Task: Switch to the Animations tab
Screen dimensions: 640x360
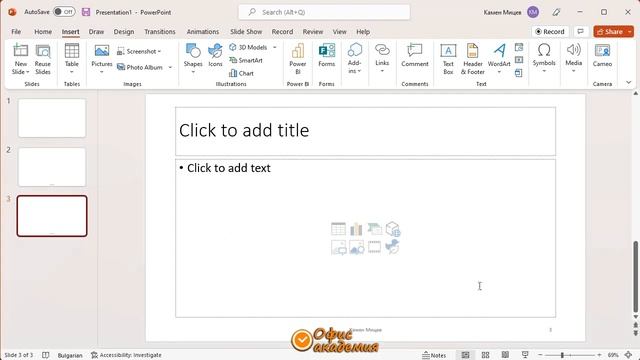Action: 202,31
